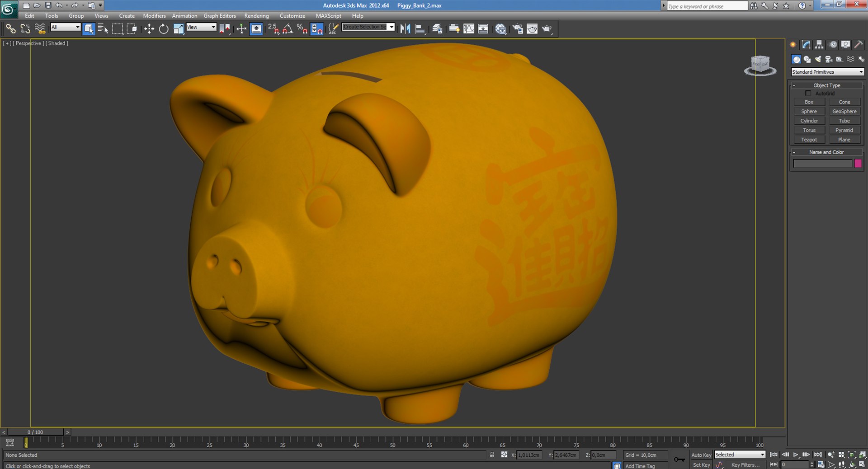Open the Curve Editor icon
Image resolution: width=868 pixels, height=469 pixels.
click(469, 29)
